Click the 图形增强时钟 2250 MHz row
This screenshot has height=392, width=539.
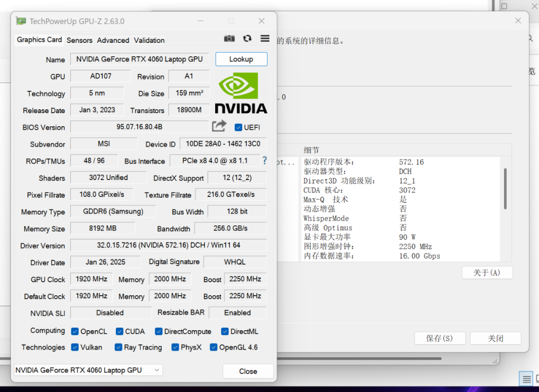click(400, 247)
